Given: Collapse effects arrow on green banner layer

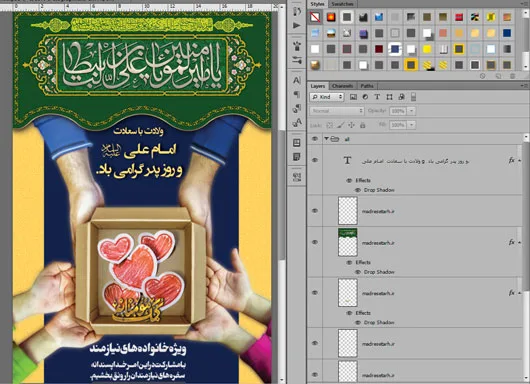Looking at the screenshot, I should coord(520,242).
